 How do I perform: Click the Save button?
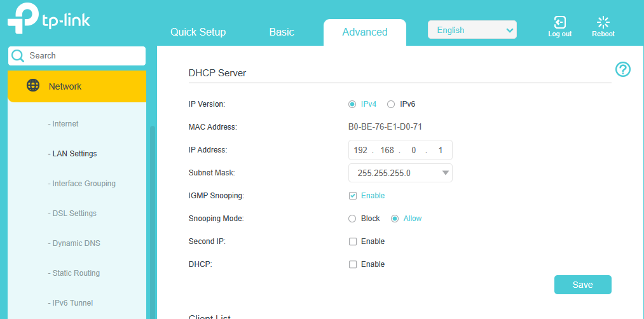point(582,285)
